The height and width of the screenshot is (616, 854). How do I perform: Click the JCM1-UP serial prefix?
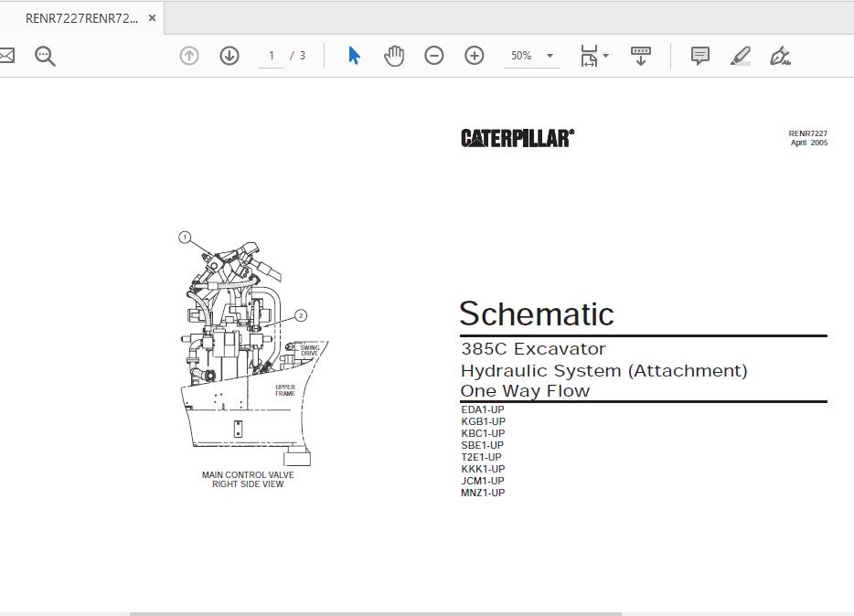(x=483, y=481)
